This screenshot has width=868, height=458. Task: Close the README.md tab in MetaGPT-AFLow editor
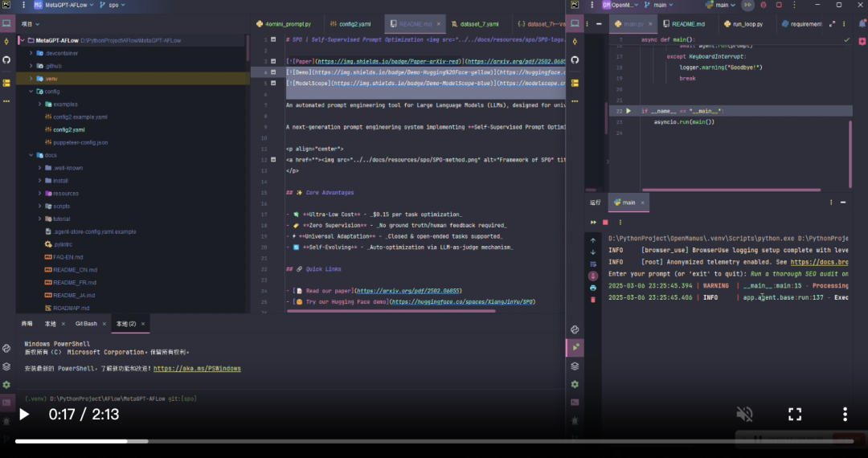click(439, 24)
